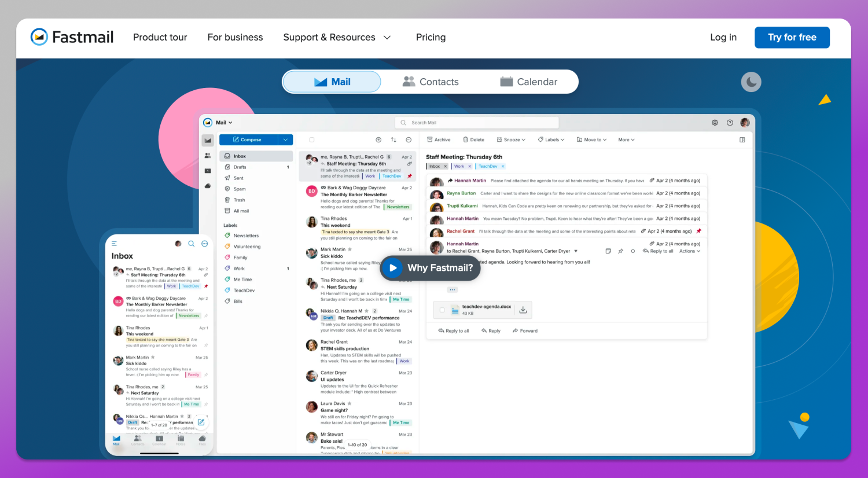The width and height of the screenshot is (868, 478).
Task: Click the Fastmail logo in the header
Action: (x=72, y=37)
